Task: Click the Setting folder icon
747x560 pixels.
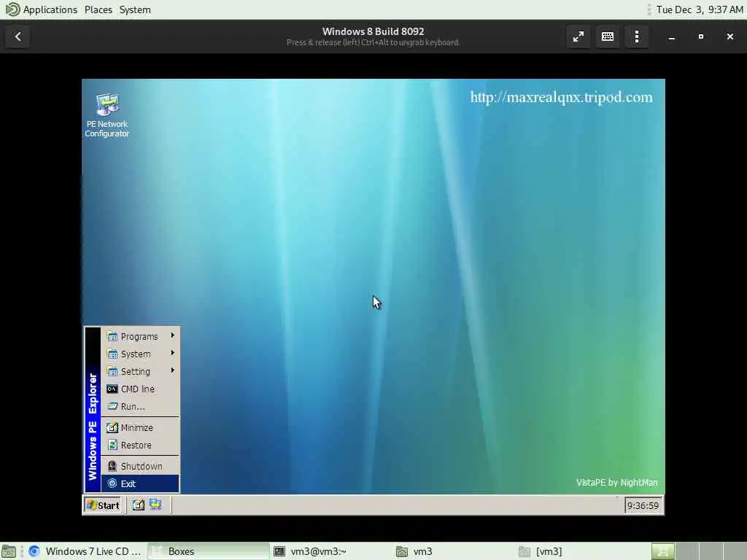Action: (x=112, y=372)
